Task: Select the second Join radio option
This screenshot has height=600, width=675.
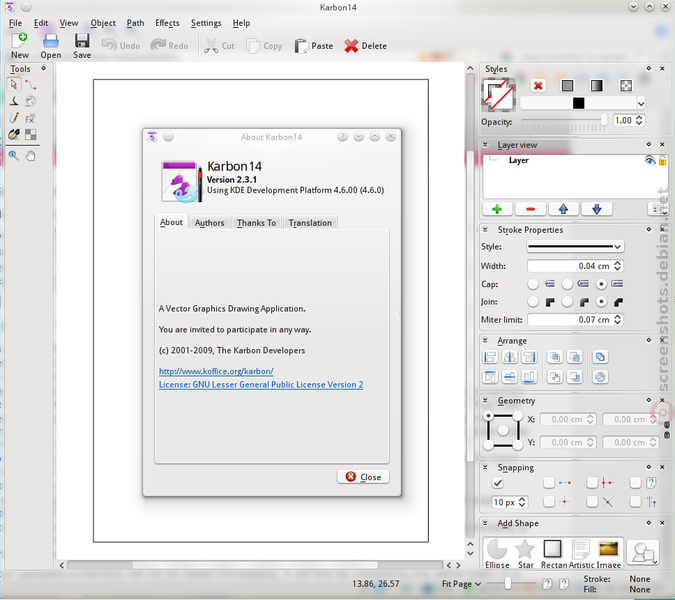Action: pyautogui.click(x=567, y=302)
